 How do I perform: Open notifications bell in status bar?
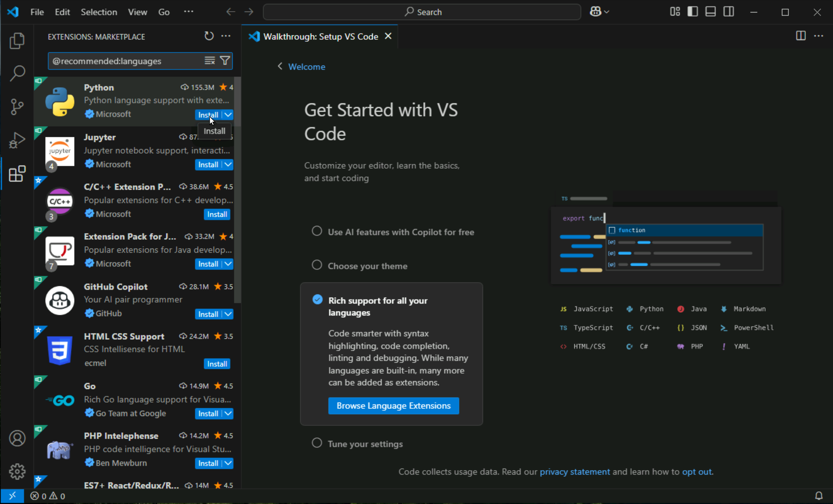(x=818, y=496)
